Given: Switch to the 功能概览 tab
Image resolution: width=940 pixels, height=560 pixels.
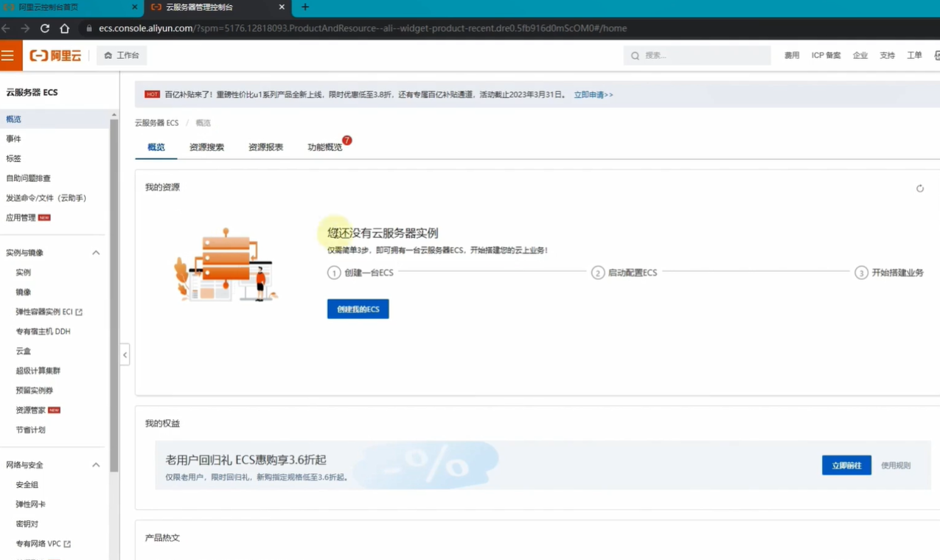Looking at the screenshot, I should click(x=324, y=147).
